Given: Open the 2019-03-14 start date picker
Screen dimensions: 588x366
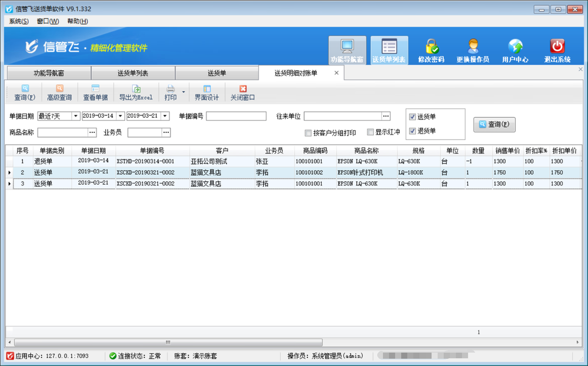Looking at the screenshot, I should click(x=120, y=116).
